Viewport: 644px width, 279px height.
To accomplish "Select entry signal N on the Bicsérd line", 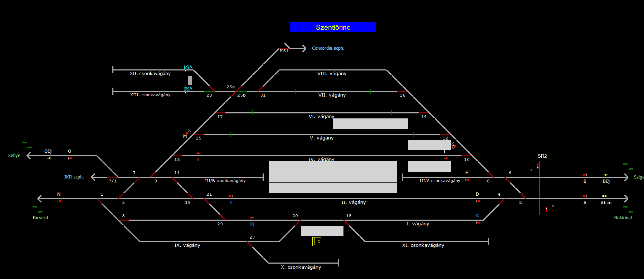I will tap(60, 201).
